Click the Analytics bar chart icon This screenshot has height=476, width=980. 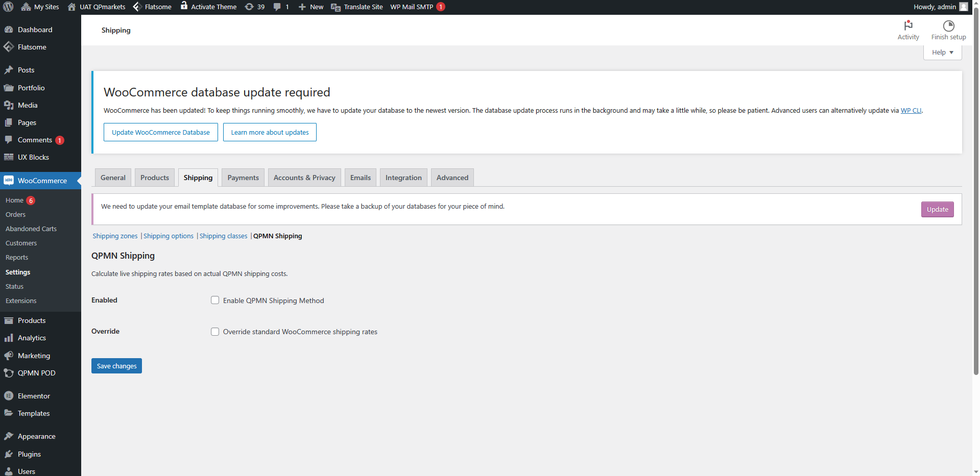point(9,338)
